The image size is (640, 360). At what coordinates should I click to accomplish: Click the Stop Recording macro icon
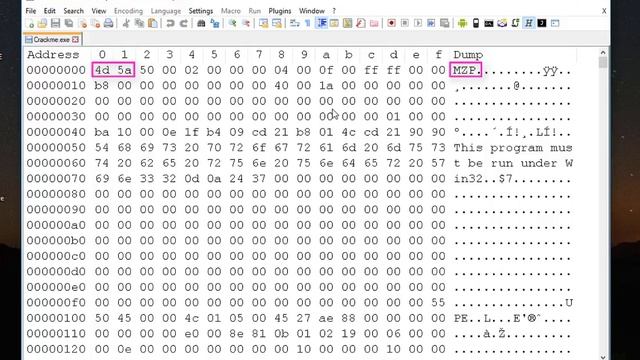click(x=405, y=24)
